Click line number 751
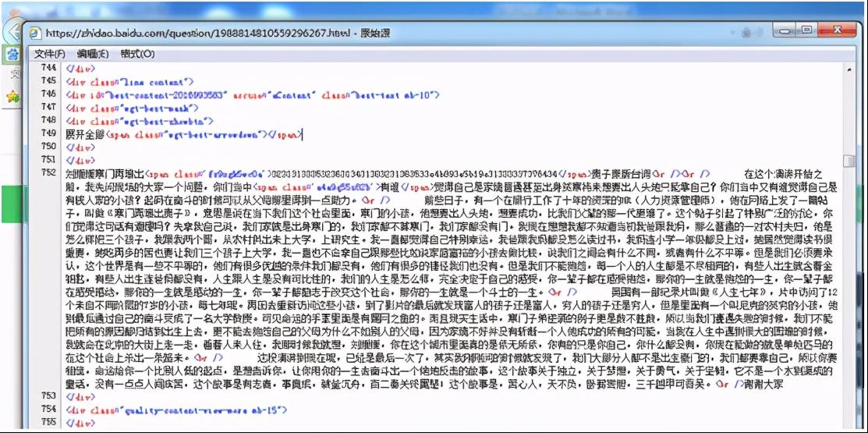 pyautogui.click(x=48, y=159)
